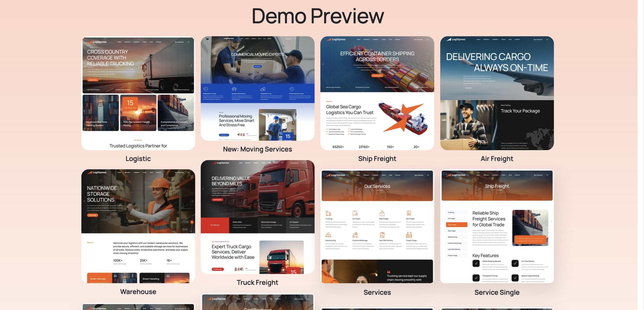The width and height of the screenshot is (644, 310).
Task: Select Ship Freight tab in Service Single sidebar
Action: [x=457, y=225]
